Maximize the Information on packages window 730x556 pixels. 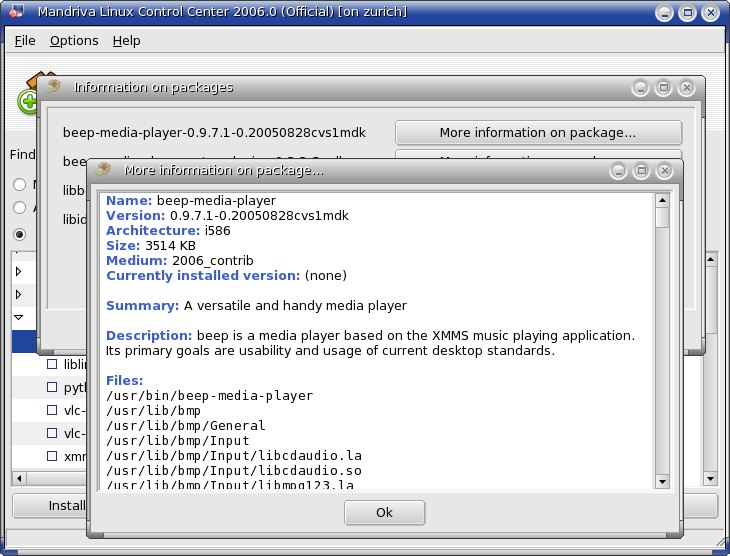[x=664, y=88]
